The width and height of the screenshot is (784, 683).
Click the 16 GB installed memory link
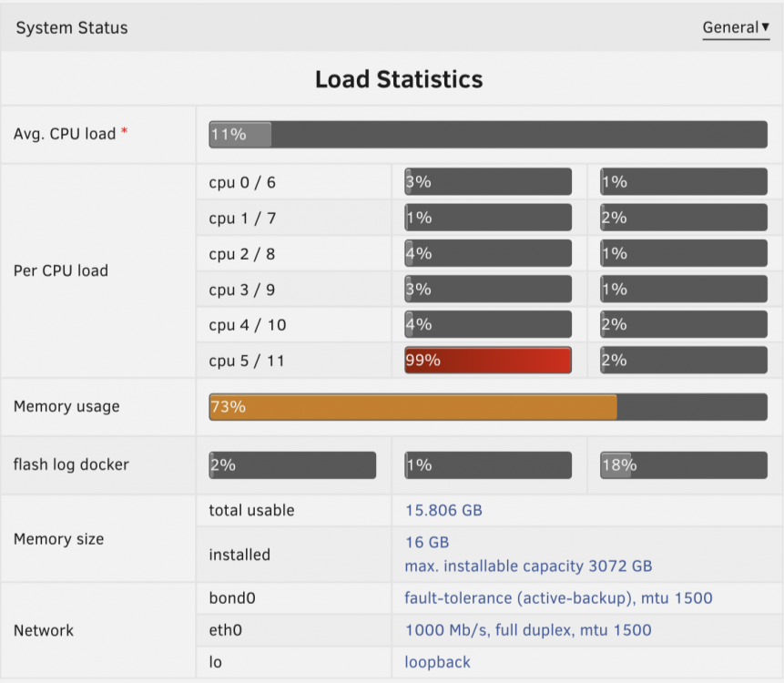(427, 542)
